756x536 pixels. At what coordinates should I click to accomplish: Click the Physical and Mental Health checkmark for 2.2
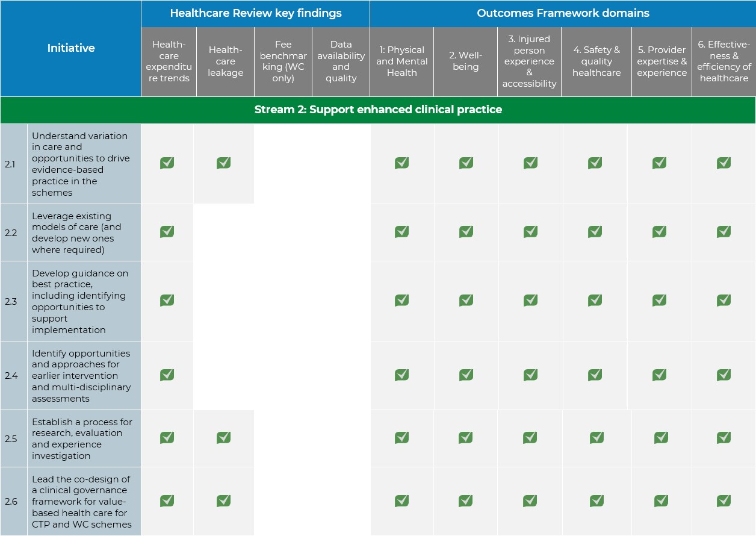click(x=401, y=231)
